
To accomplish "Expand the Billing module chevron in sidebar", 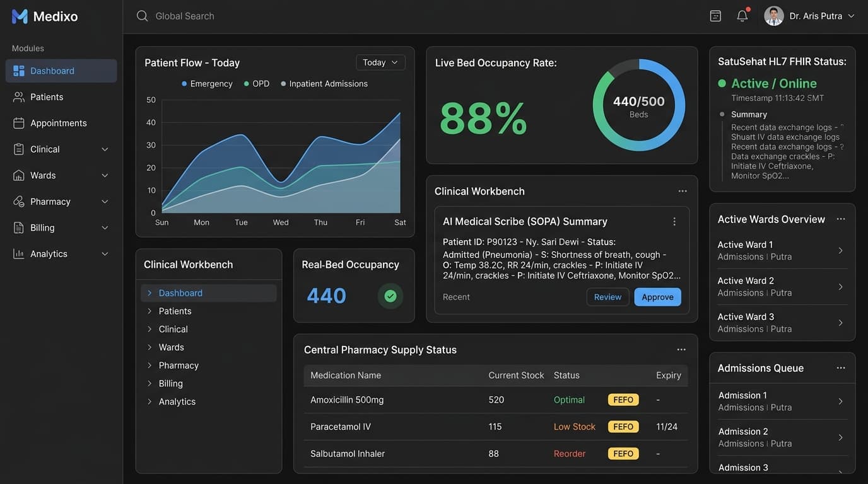I will (105, 228).
